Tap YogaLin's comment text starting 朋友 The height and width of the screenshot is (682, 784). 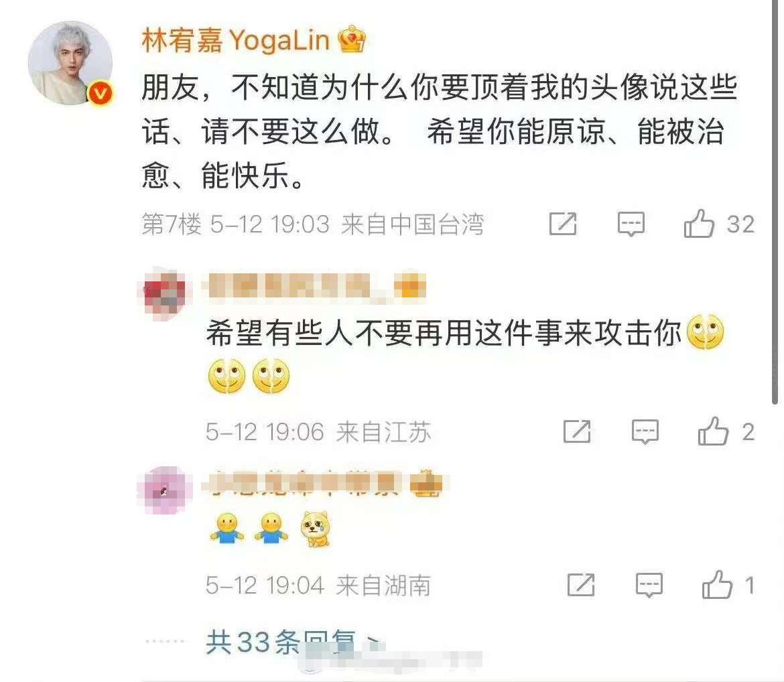click(x=440, y=131)
